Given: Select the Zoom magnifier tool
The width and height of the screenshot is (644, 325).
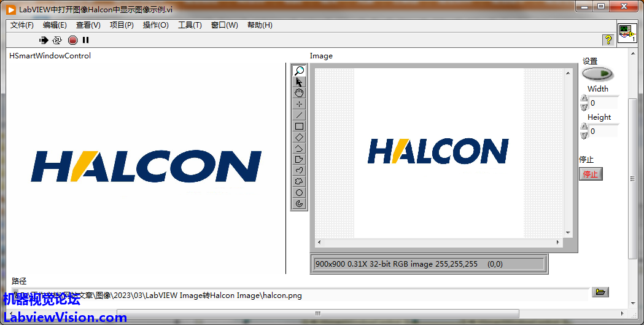Looking at the screenshot, I should [300, 71].
